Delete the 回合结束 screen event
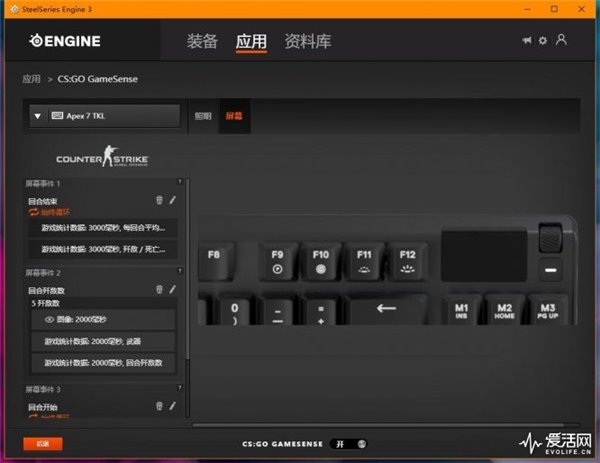This screenshot has height=463, width=600. pos(159,200)
